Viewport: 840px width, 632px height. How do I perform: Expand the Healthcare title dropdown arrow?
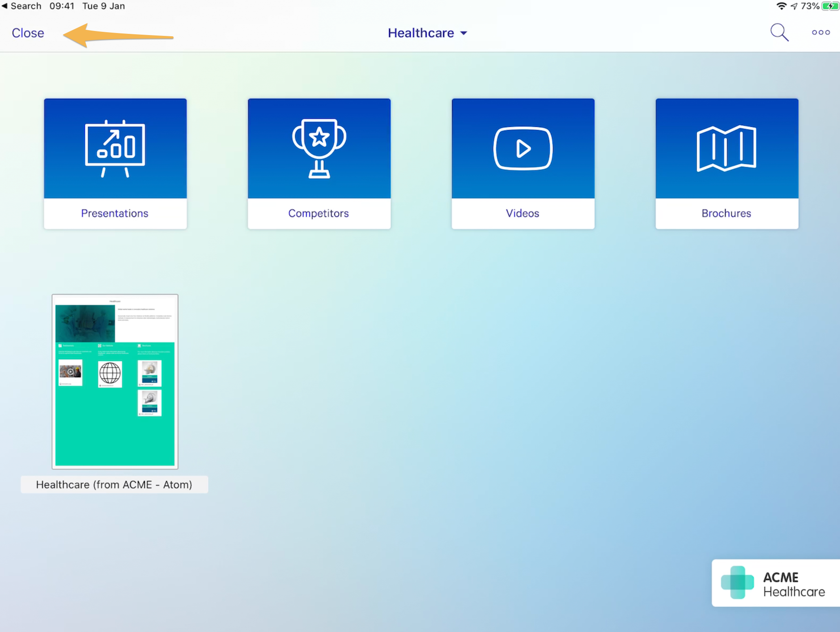(x=464, y=33)
